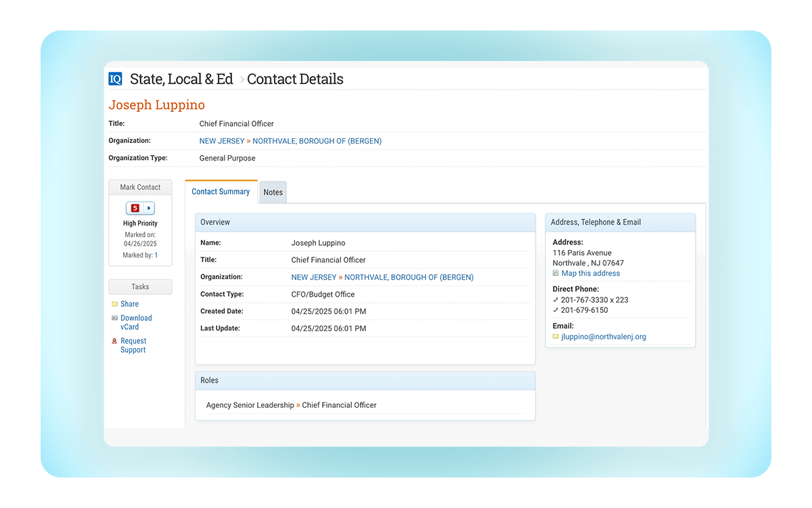Click the Mark Contact header button
Viewport: 812px width, 508px height.
[140, 187]
